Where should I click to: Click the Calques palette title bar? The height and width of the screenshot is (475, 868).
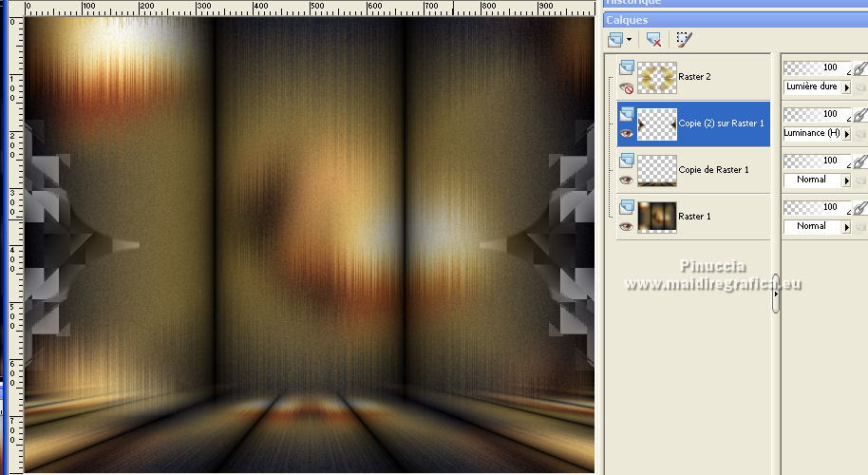[x=735, y=20]
